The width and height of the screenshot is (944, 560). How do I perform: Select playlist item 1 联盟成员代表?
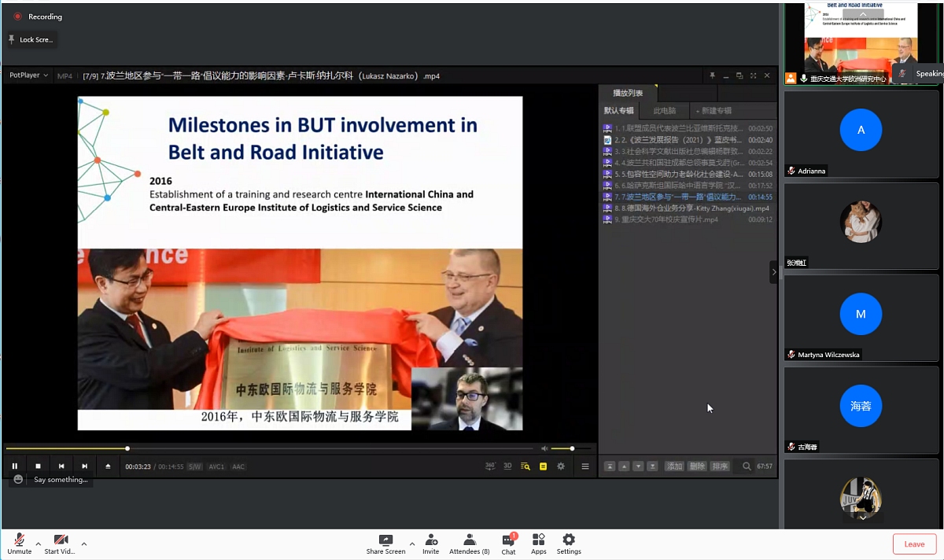point(688,128)
